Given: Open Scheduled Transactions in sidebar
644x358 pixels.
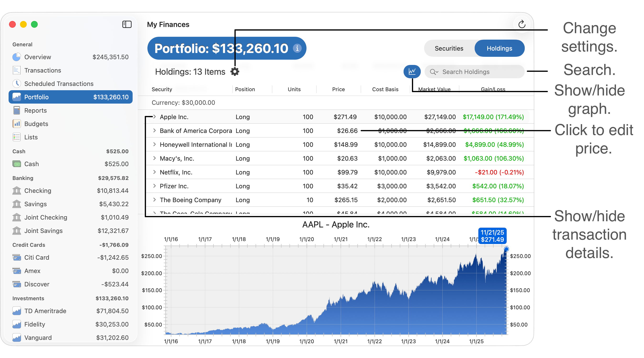Looking at the screenshot, I should 59,84.
